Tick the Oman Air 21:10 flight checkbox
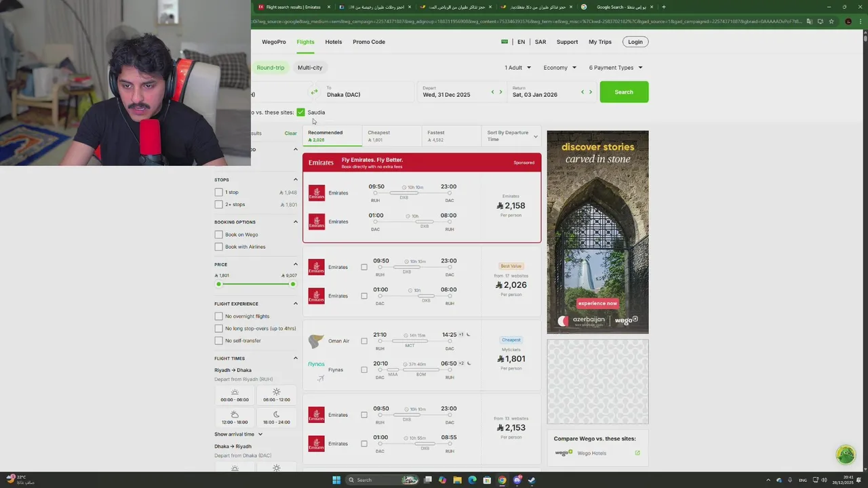 click(364, 341)
